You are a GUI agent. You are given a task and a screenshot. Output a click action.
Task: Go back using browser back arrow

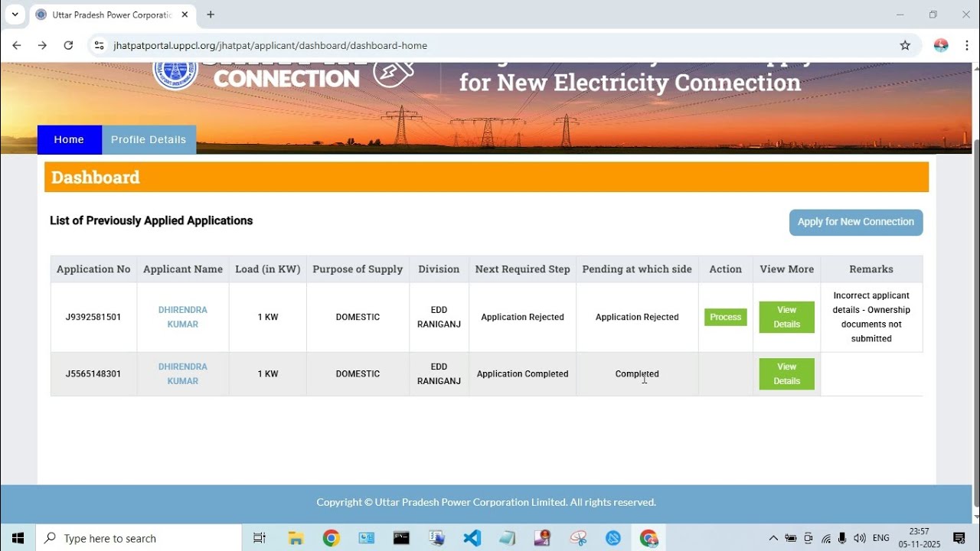pyautogui.click(x=17, y=45)
